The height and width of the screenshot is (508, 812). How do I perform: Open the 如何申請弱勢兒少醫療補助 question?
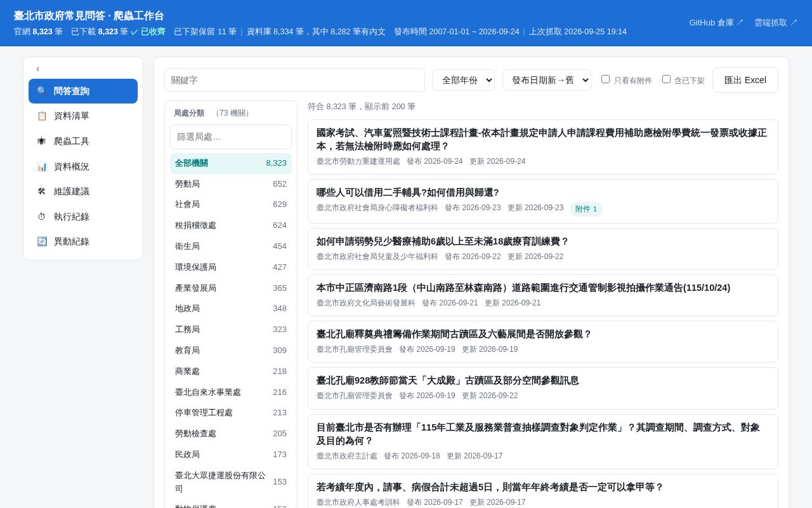(543, 249)
